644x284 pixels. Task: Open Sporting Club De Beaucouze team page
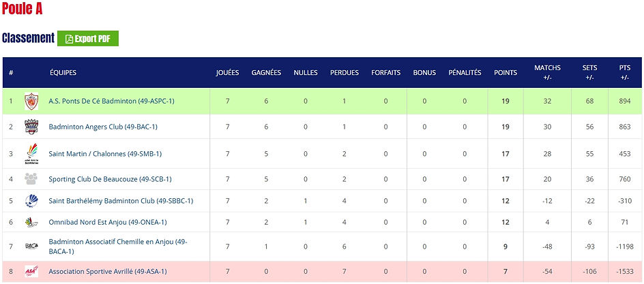[x=110, y=179]
